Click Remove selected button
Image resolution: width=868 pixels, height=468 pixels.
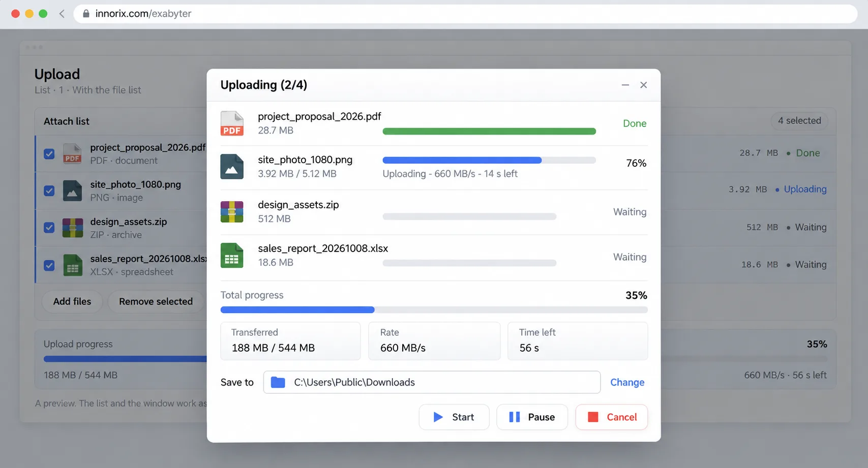(156, 301)
